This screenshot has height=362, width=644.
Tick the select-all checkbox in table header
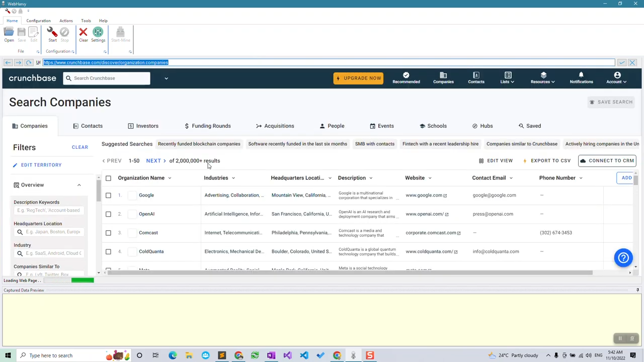(x=108, y=178)
